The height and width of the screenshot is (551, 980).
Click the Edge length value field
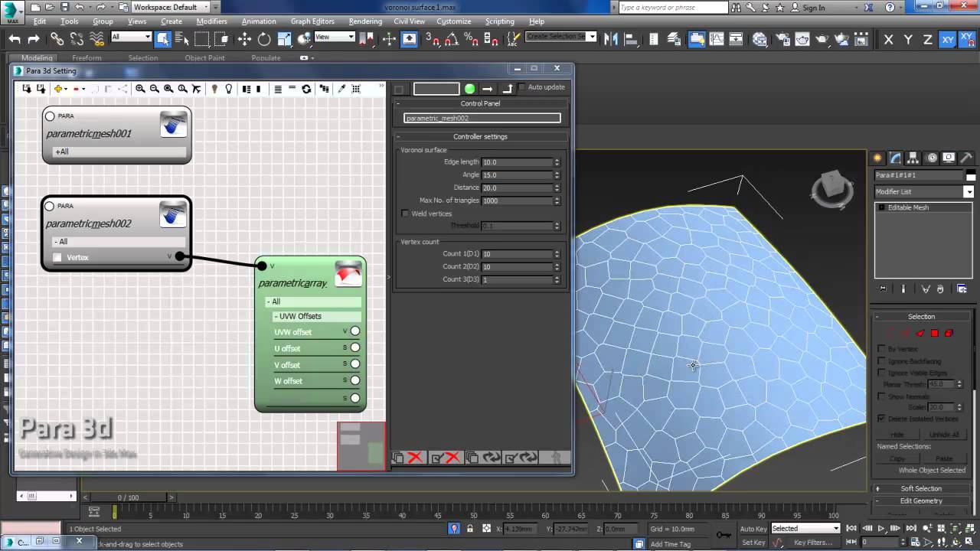pos(517,162)
